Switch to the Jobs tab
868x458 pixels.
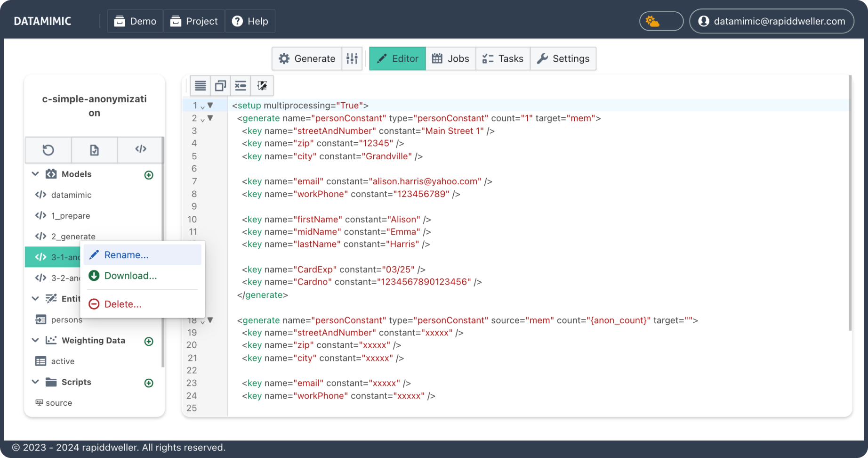pos(450,58)
